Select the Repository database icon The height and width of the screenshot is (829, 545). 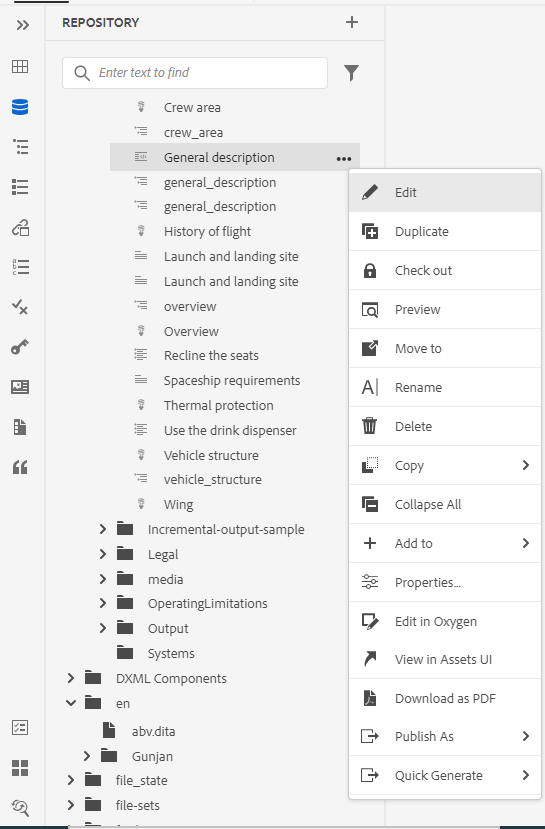(20, 107)
